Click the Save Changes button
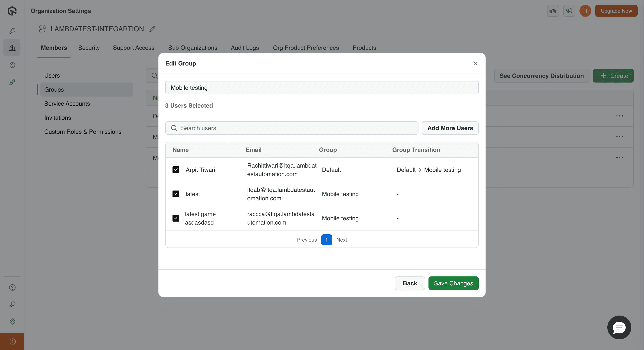The width and height of the screenshot is (644, 350). pyautogui.click(x=453, y=283)
